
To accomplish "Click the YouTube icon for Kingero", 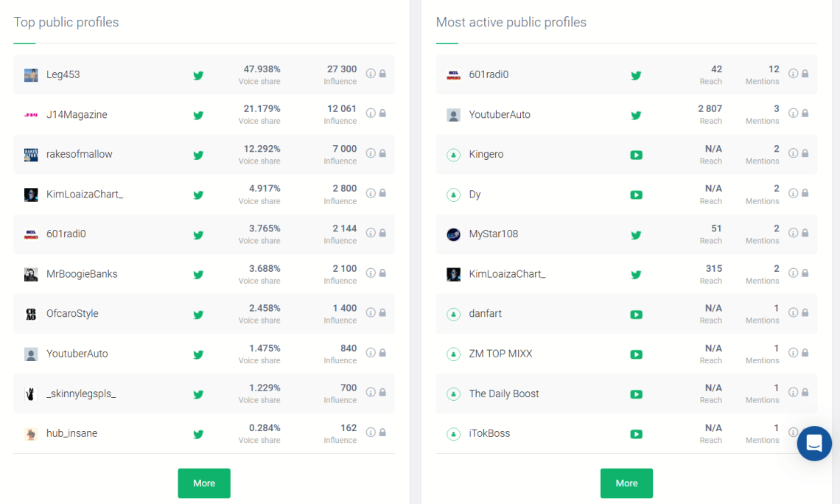I will point(636,155).
